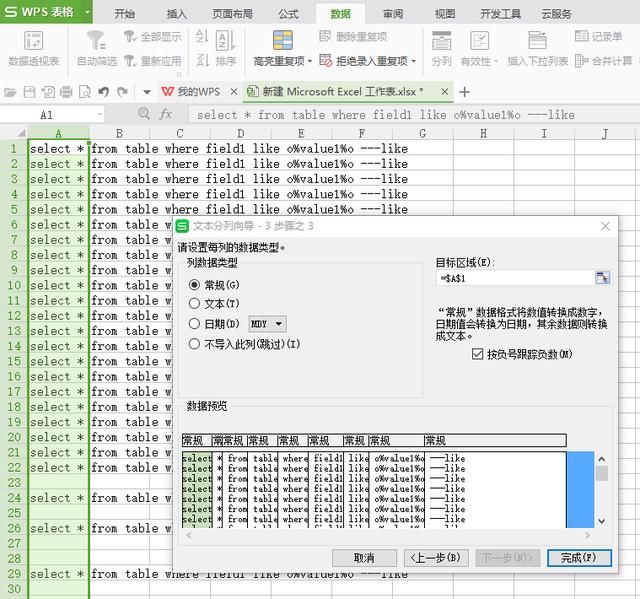
Task: Expand the 拒绝录入重复项 dropdown arrow
Action: point(413,62)
